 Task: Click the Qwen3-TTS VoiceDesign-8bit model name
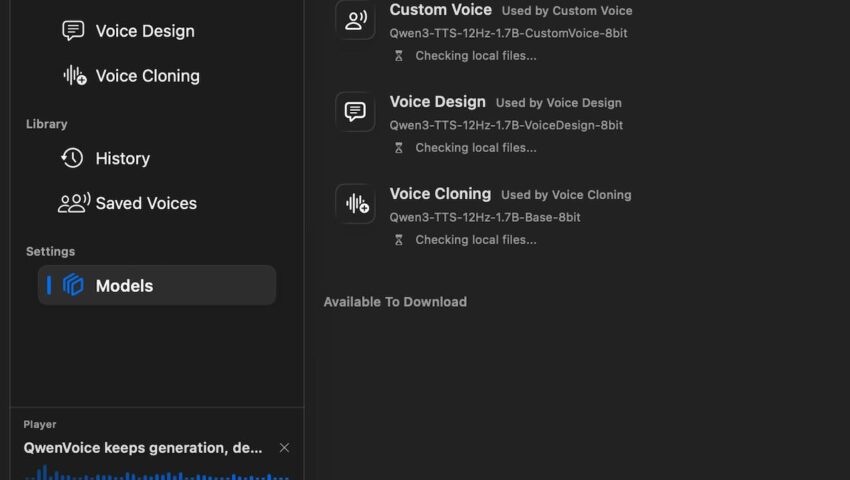pos(506,125)
